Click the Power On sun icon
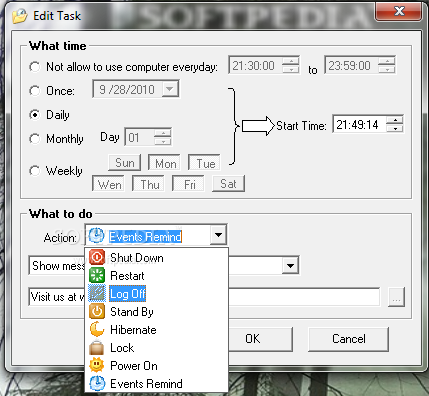The image size is (429, 396). point(97,366)
